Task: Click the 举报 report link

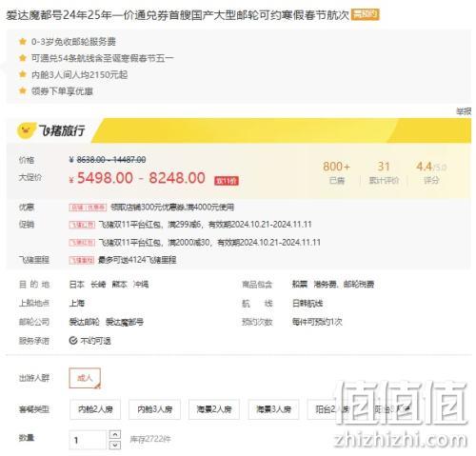Action: coord(464,111)
